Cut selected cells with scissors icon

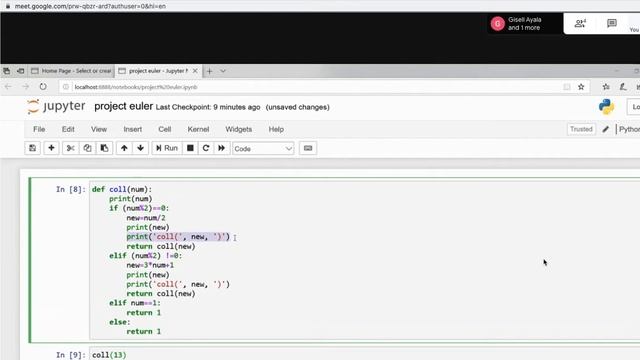click(70, 148)
